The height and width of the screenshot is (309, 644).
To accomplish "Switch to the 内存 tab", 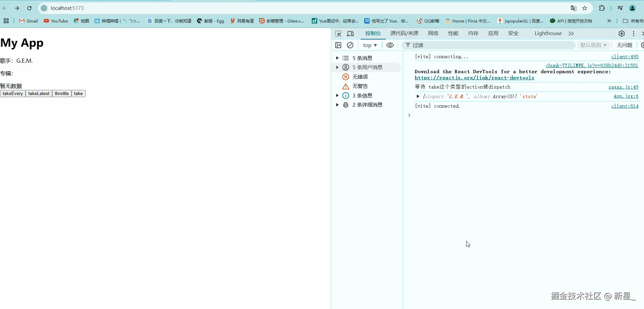I will [473, 33].
